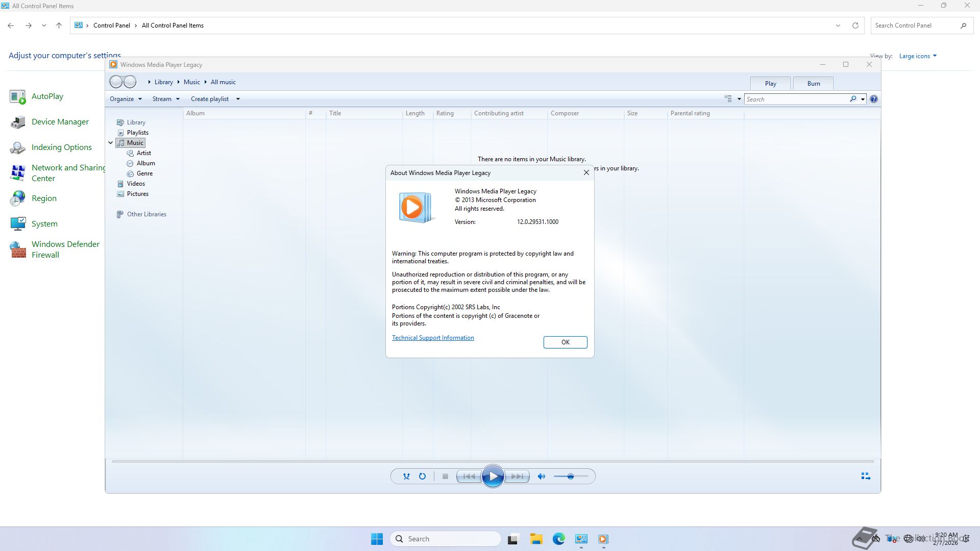Screen dimensions: 980x551
Task: Open the View options icon
Action: point(728,99)
